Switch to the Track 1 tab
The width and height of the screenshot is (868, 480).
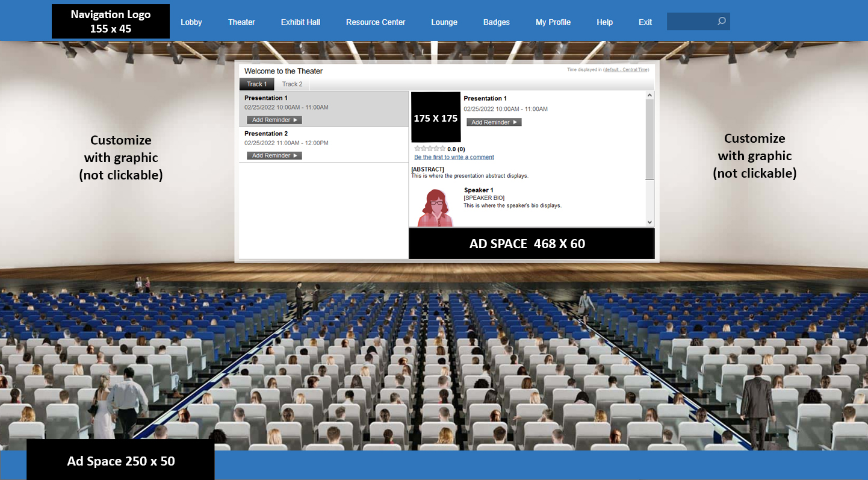click(x=257, y=84)
